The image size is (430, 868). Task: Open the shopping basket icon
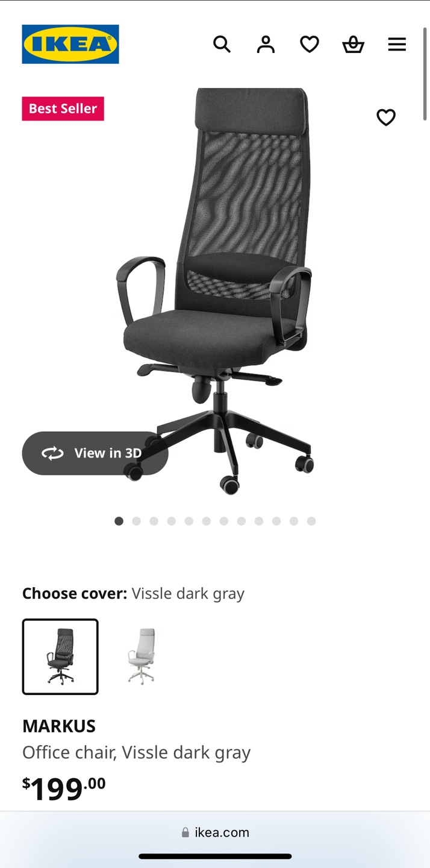(x=353, y=44)
